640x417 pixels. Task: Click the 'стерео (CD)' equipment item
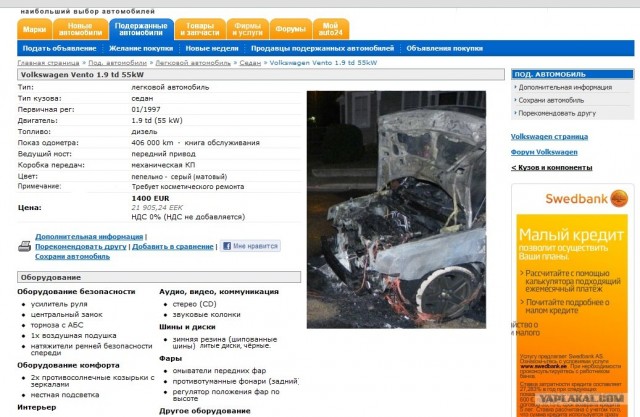click(194, 304)
